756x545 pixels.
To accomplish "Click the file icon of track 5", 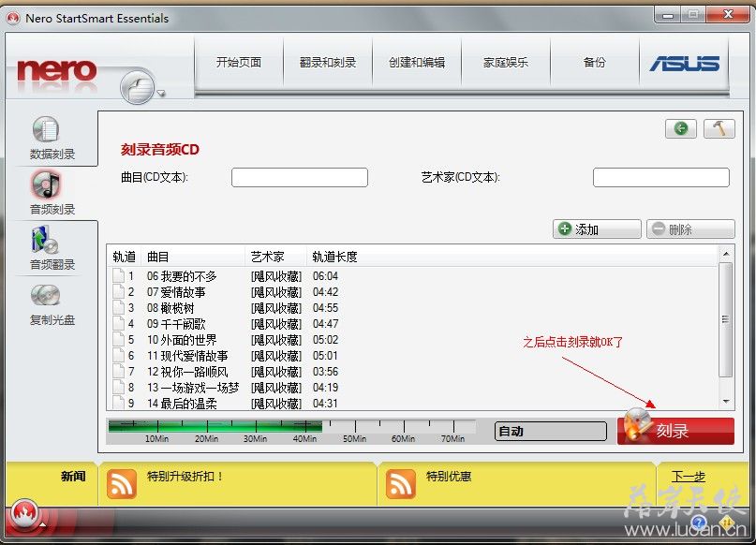I will (118, 339).
